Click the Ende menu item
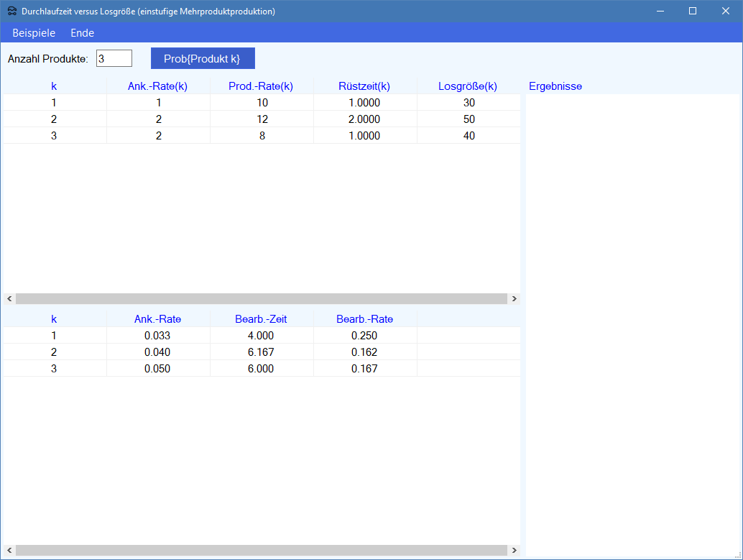The height and width of the screenshot is (560, 743). point(82,33)
